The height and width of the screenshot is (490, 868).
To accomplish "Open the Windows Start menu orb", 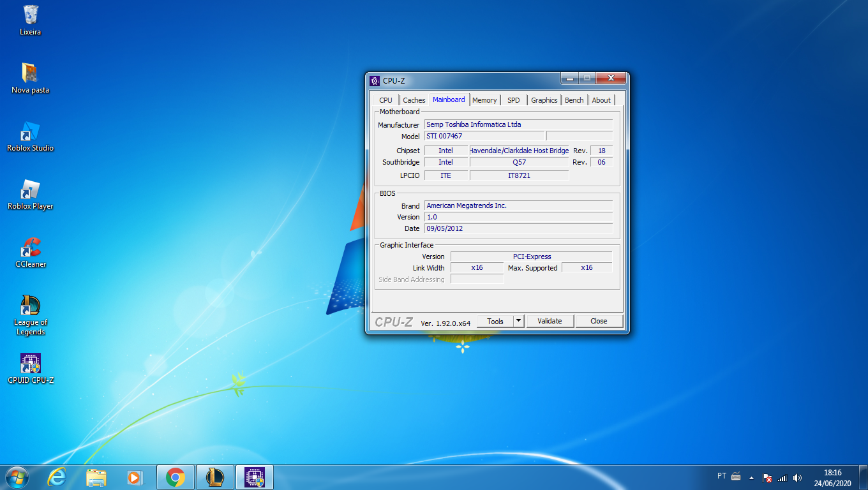I will coord(17,477).
